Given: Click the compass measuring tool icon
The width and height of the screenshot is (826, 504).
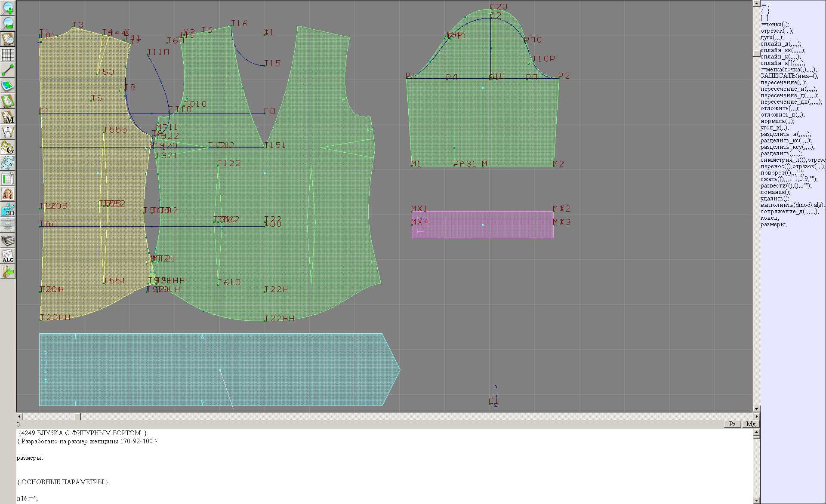Looking at the screenshot, I should [8, 132].
